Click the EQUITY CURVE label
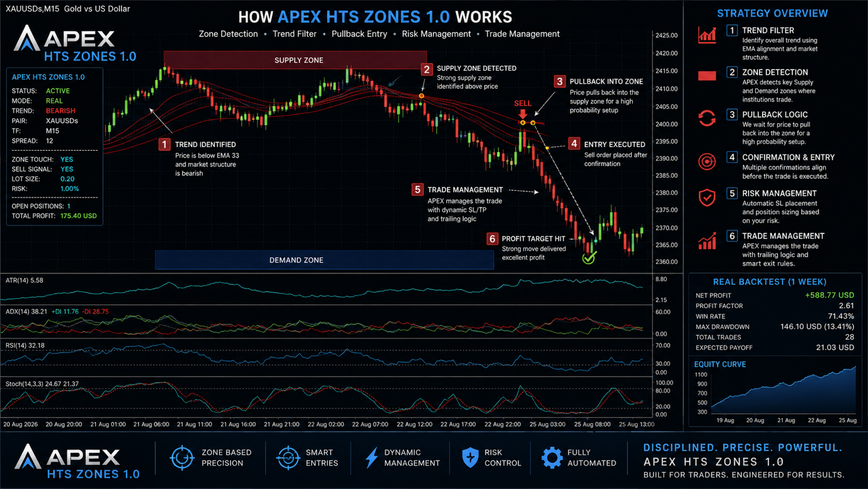868x489 pixels. click(720, 364)
